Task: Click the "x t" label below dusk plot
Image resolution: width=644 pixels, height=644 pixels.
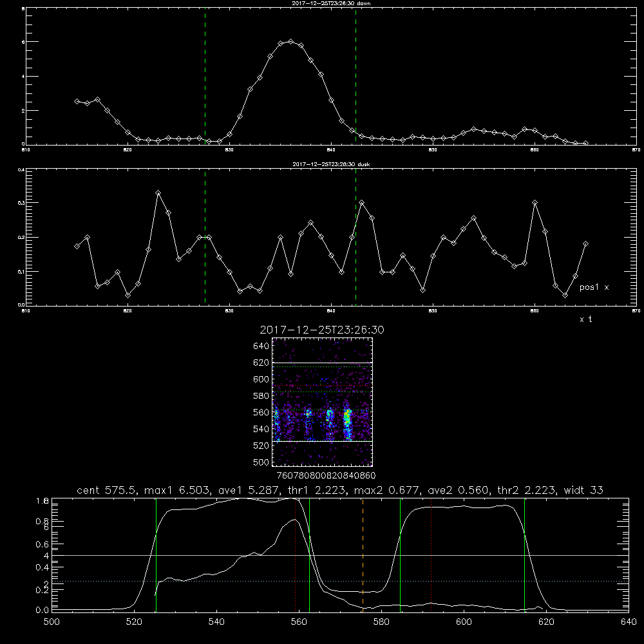Action: coord(585,319)
